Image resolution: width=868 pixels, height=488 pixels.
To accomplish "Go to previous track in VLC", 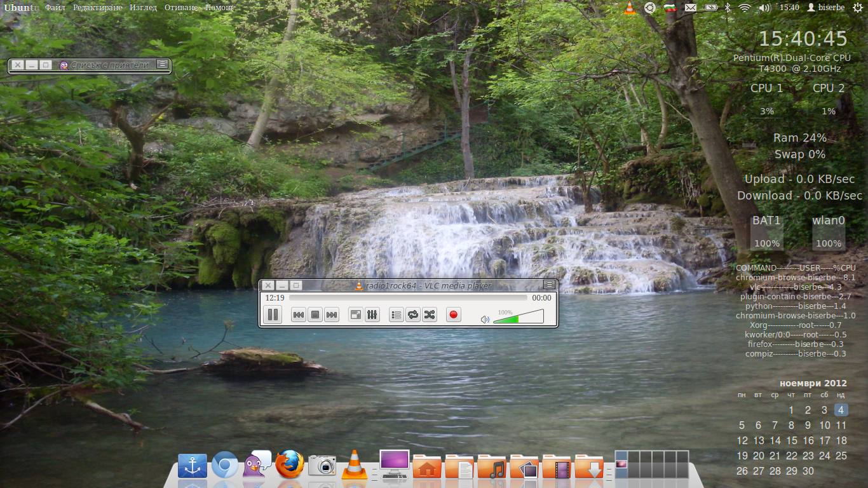I will [299, 315].
